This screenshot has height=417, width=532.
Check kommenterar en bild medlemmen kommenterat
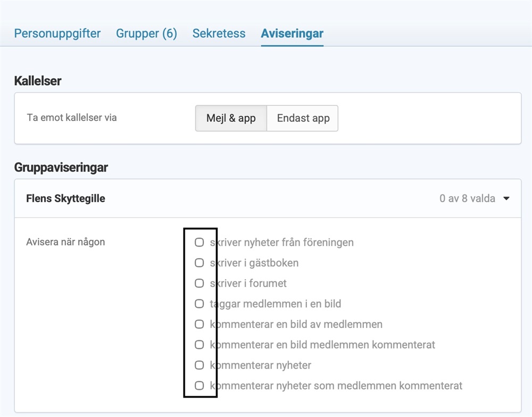pos(199,345)
